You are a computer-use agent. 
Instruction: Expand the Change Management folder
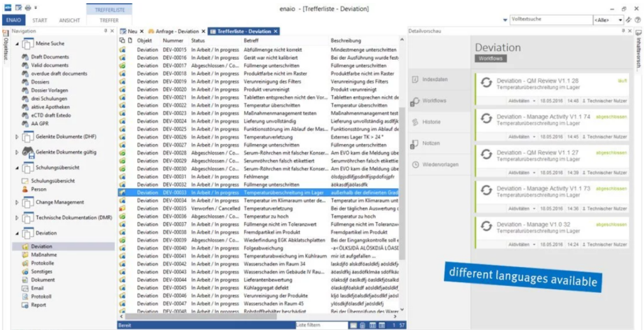(x=17, y=202)
